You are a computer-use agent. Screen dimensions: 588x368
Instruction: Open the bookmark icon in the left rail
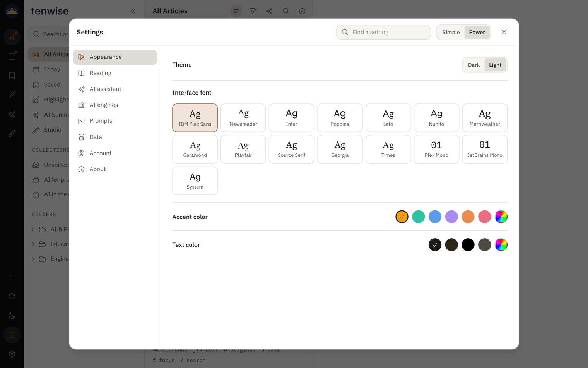12,76
